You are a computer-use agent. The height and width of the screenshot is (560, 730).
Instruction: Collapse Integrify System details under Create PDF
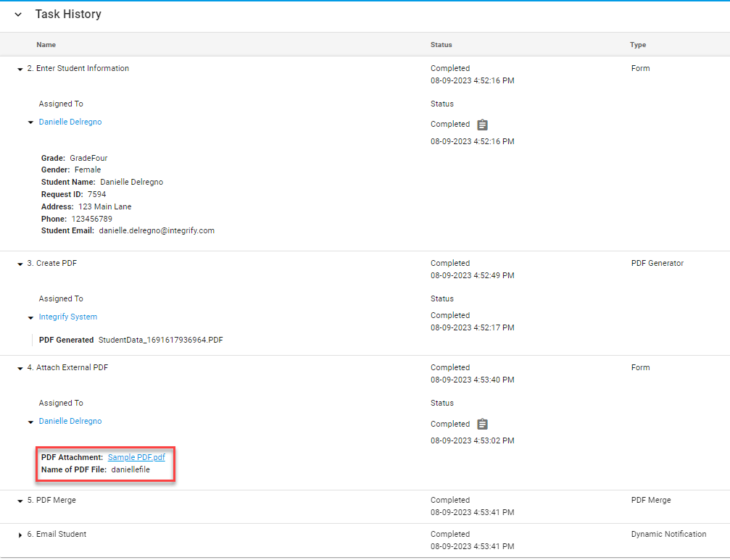30,317
